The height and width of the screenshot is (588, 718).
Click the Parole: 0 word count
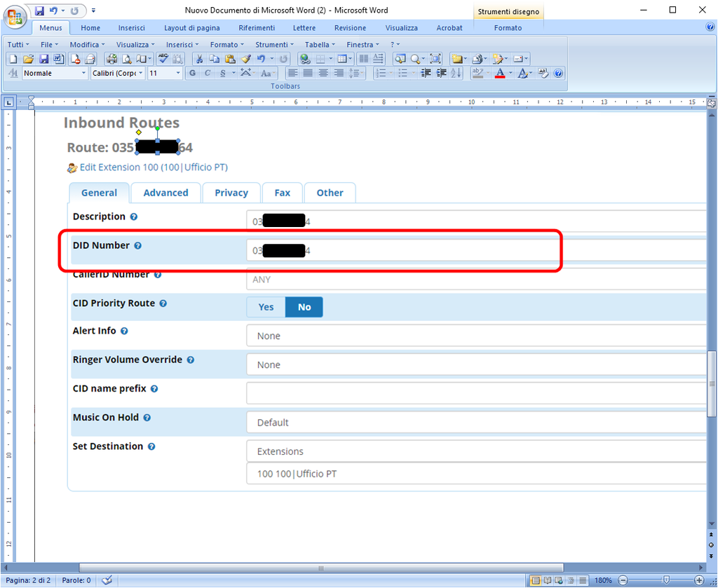(76, 580)
